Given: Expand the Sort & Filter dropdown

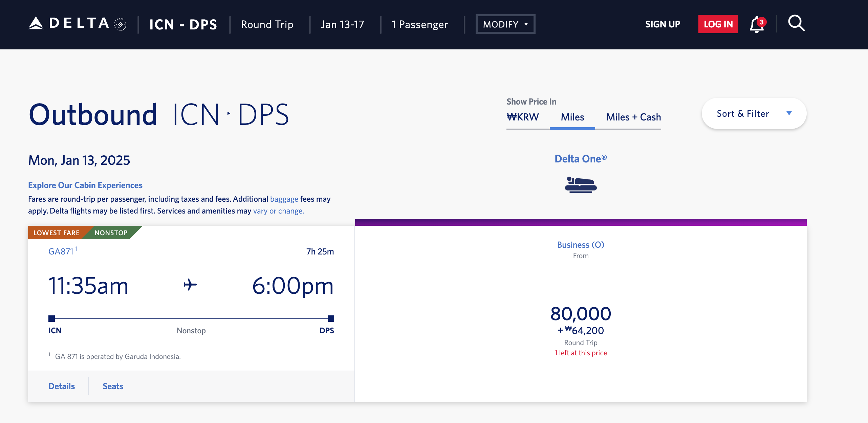Looking at the screenshot, I should tap(754, 114).
